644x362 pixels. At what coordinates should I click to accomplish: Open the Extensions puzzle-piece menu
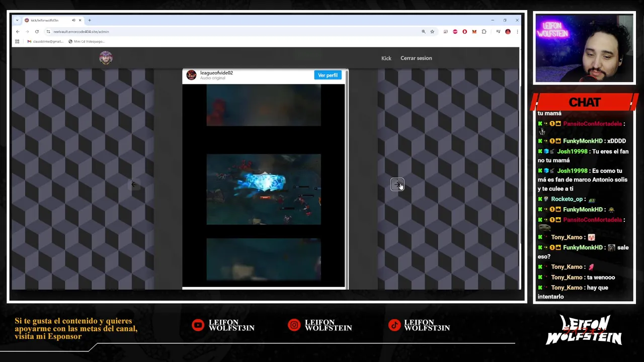point(484,32)
